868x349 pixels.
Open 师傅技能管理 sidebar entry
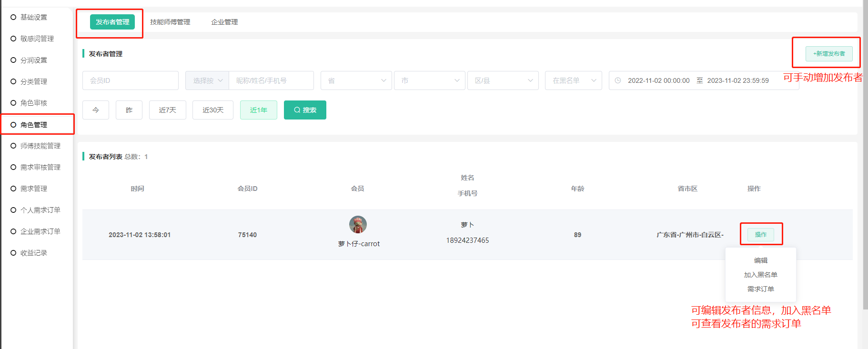click(x=40, y=146)
